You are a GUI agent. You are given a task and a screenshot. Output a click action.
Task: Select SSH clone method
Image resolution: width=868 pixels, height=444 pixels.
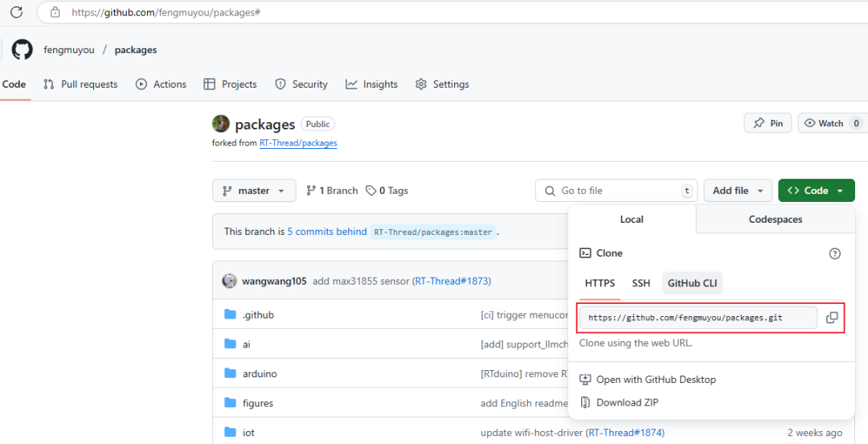click(641, 283)
